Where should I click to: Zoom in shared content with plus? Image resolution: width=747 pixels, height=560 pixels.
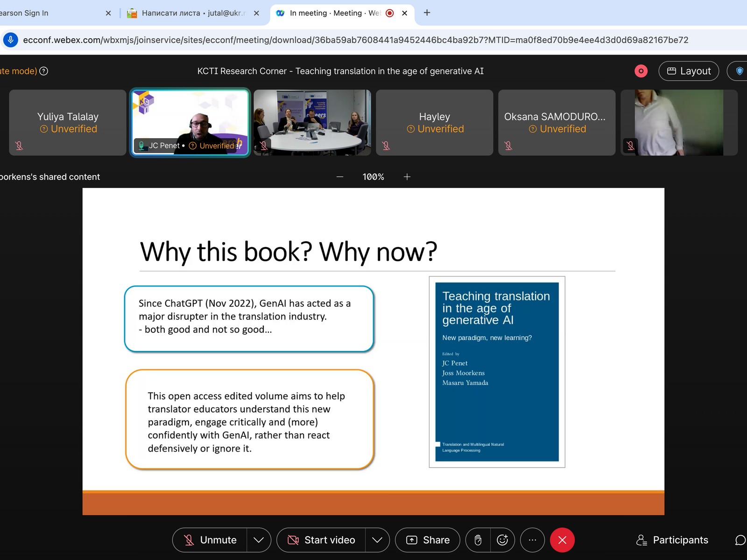(407, 177)
